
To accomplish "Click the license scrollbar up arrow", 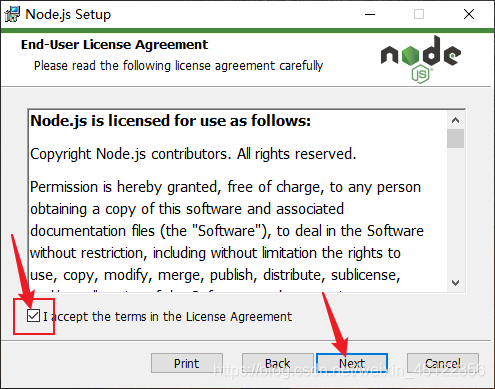I will pyautogui.click(x=455, y=120).
